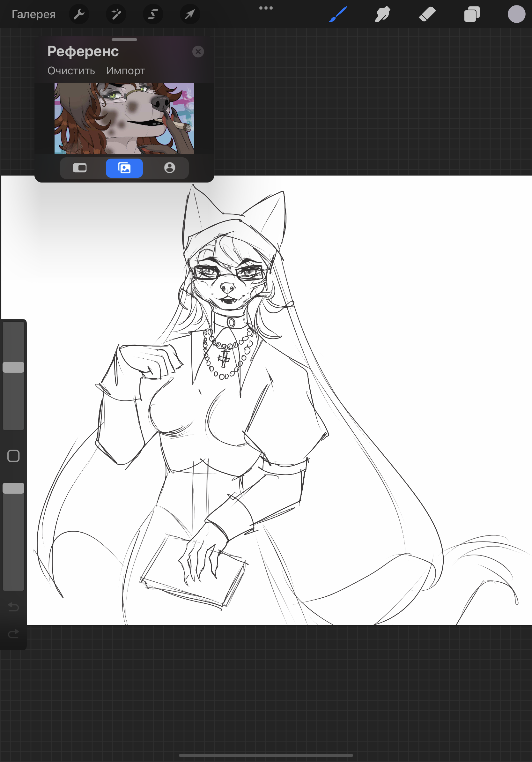Select the Brush tool
This screenshot has height=762, width=532.
click(338, 14)
